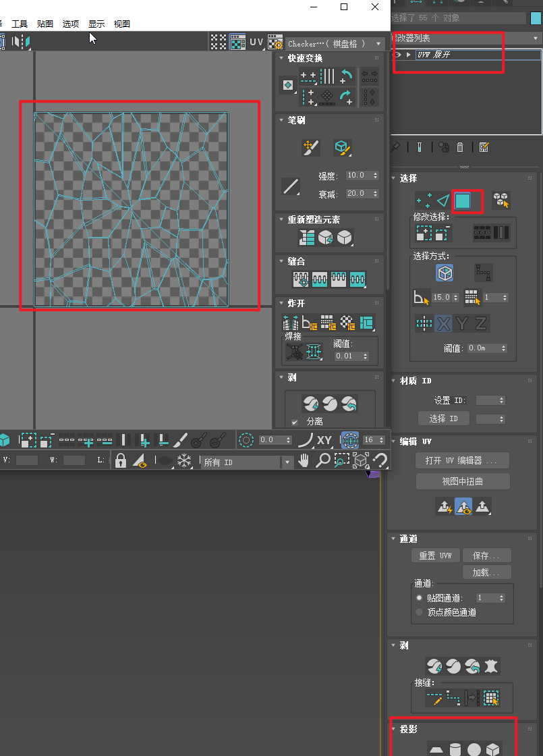This screenshot has width=543, height=756.
Task: Toggle the Y axis button in 选择 rollout
Action: [x=462, y=323]
